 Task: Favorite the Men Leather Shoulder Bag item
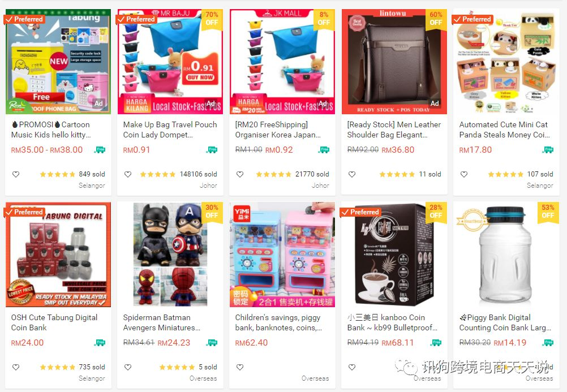[352, 174]
